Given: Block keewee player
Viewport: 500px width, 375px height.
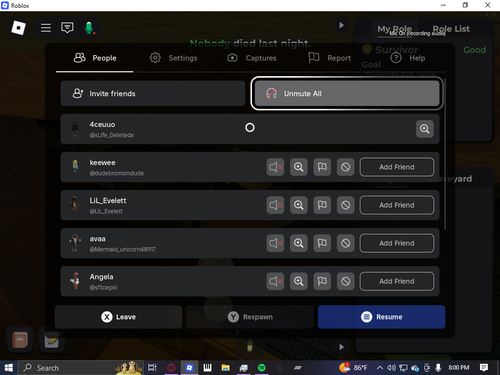Looking at the screenshot, I should coord(345,167).
